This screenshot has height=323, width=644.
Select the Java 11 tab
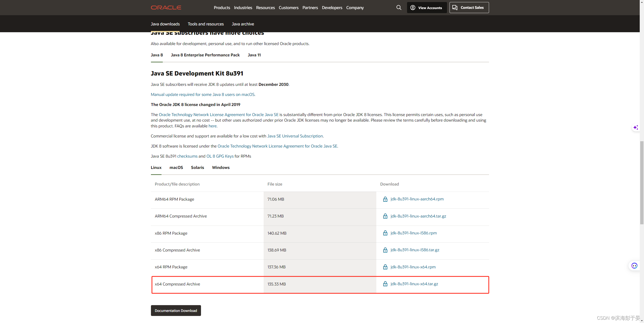click(254, 55)
